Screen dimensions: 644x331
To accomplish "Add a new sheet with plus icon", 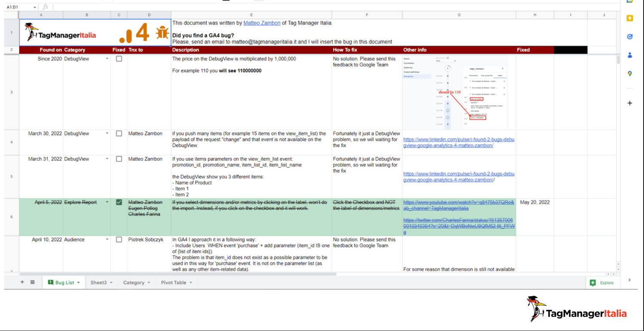I will 22,282.
